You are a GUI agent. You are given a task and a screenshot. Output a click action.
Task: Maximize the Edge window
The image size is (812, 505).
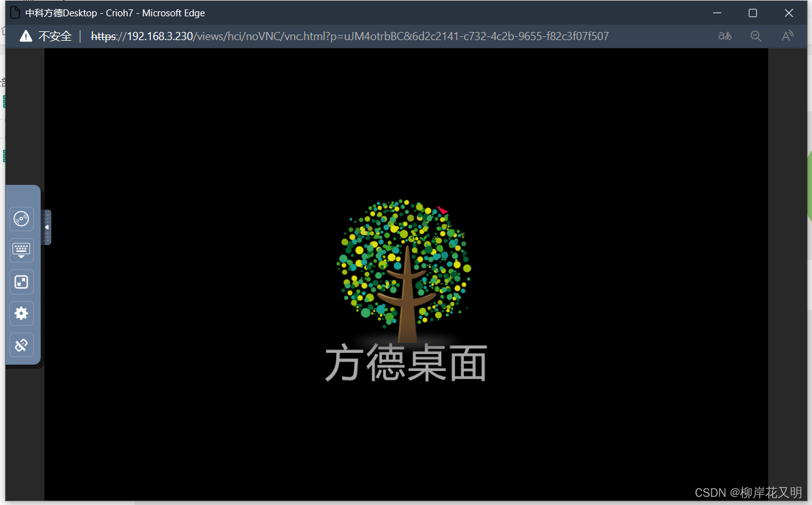pos(753,13)
